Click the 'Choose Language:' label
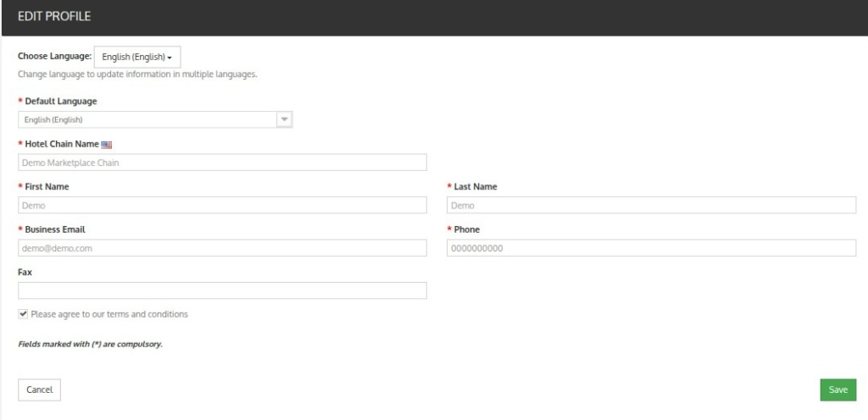868x420 pixels. (55, 56)
